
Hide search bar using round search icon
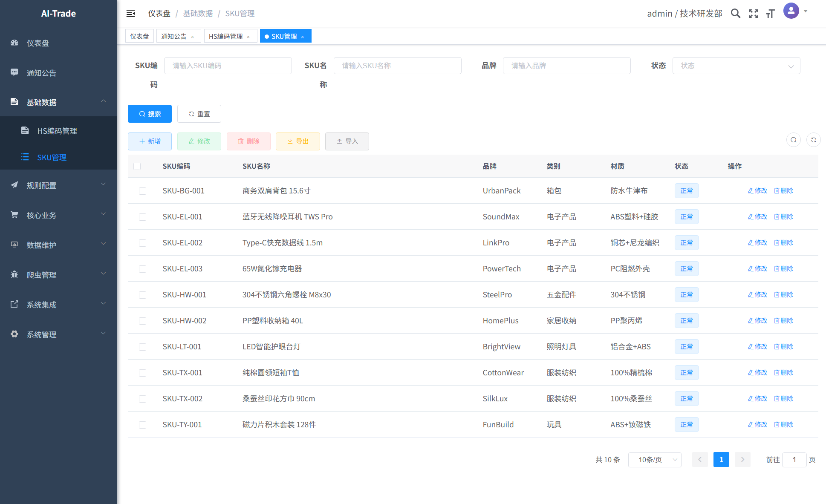click(x=794, y=140)
